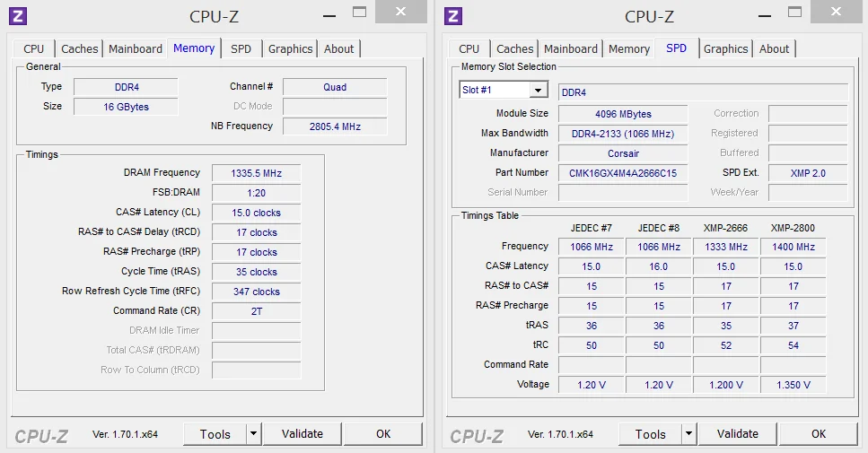
Task: Click the CAS# Latency value 15.0 clocks
Action: (x=257, y=213)
